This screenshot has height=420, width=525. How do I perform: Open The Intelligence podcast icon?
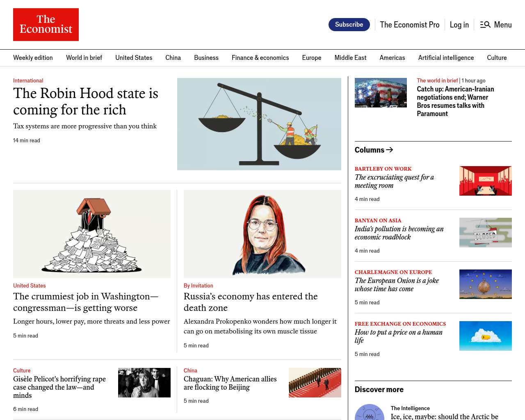click(x=370, y=412)
